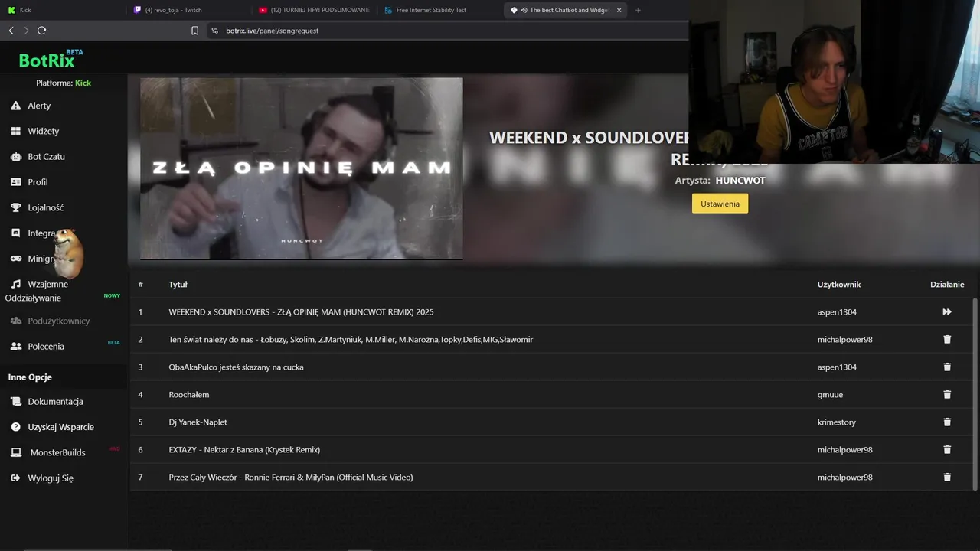Click the logout arrow icon
980x551 pixels.
click(15, 478)
